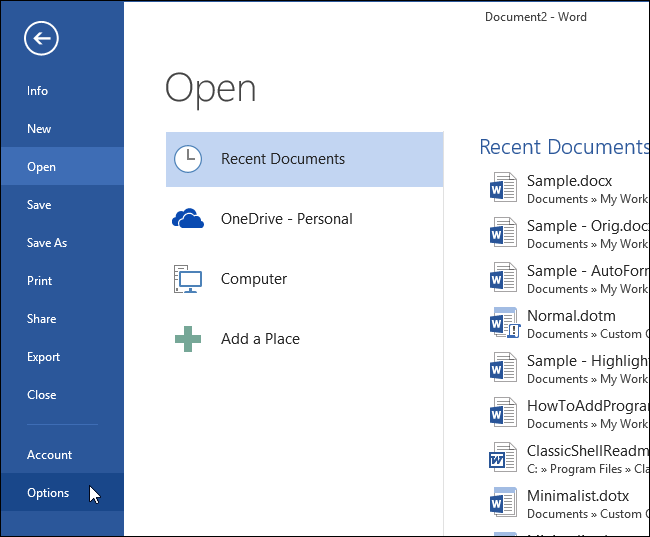Click the green Add a Place plus icon
The width and height of the screenshot is (650, 537).
point(188,339)
